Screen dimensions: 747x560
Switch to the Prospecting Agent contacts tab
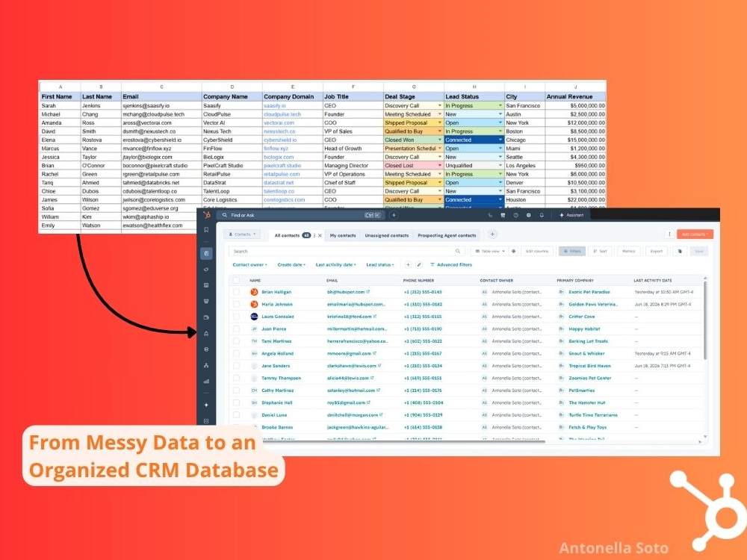point(447,235)
